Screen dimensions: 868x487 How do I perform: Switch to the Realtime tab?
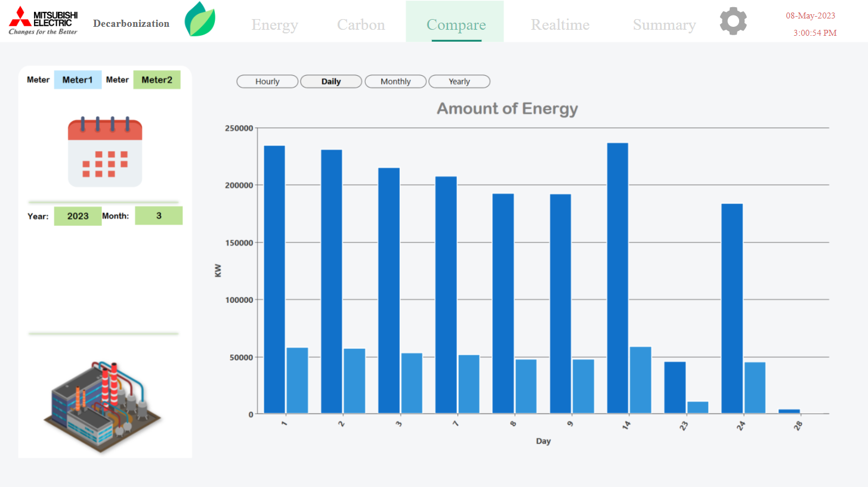560,25
